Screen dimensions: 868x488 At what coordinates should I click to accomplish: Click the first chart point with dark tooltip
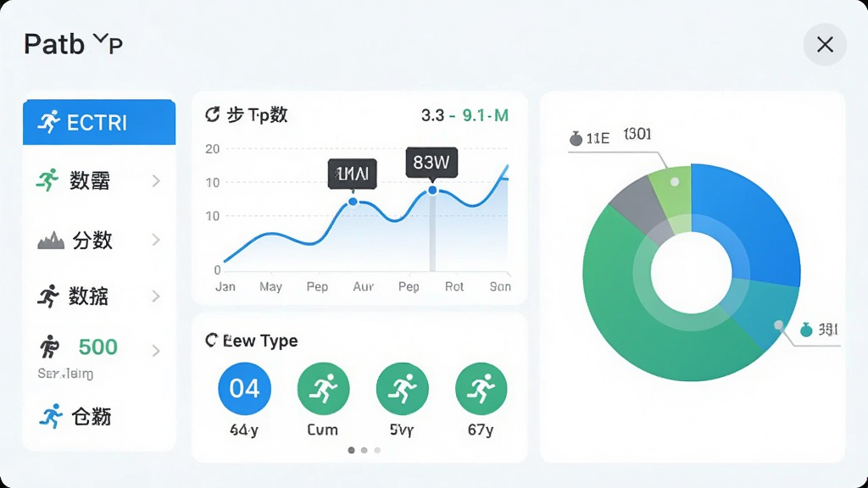[x=353, y=202]
